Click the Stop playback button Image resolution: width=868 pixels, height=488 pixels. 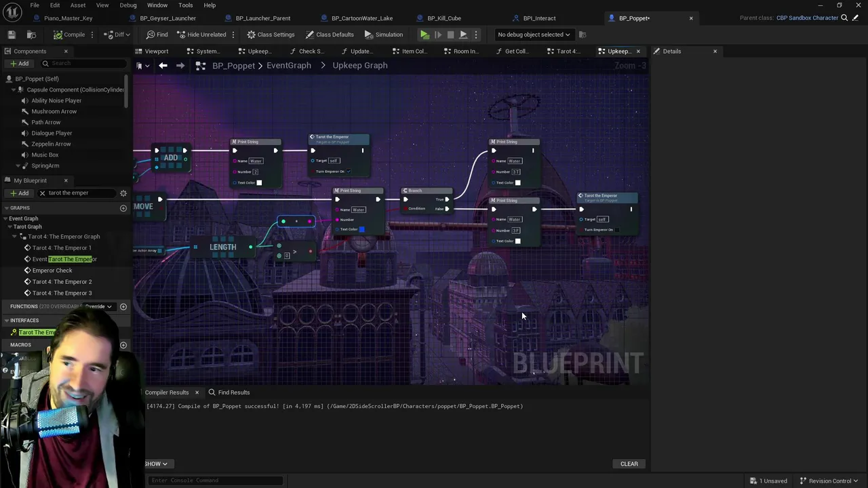coord(450,35)
